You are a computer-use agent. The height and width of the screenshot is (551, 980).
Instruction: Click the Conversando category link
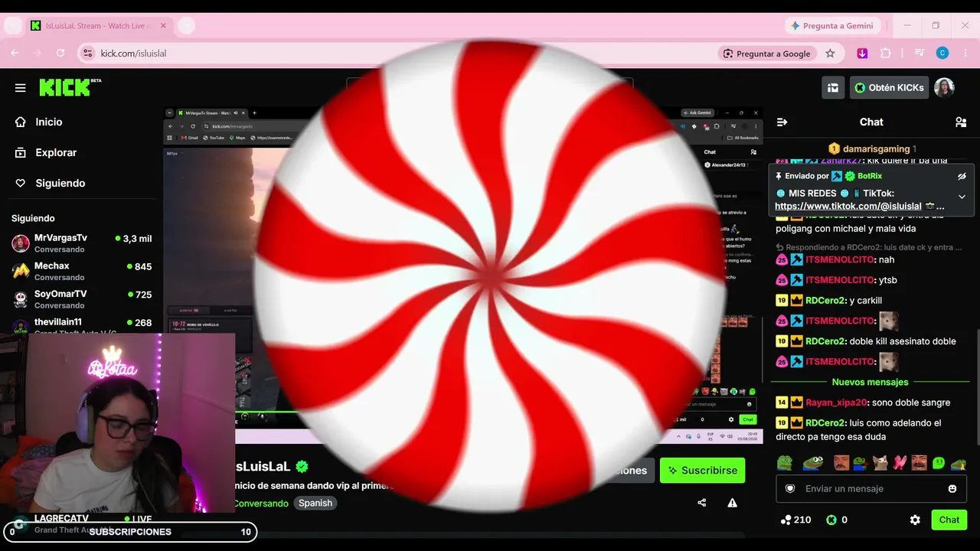261,504
